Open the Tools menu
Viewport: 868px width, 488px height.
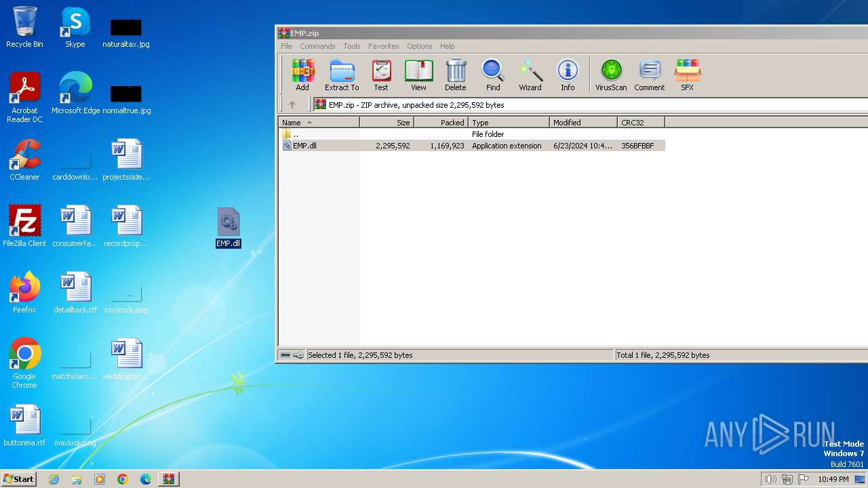[352, 46]
